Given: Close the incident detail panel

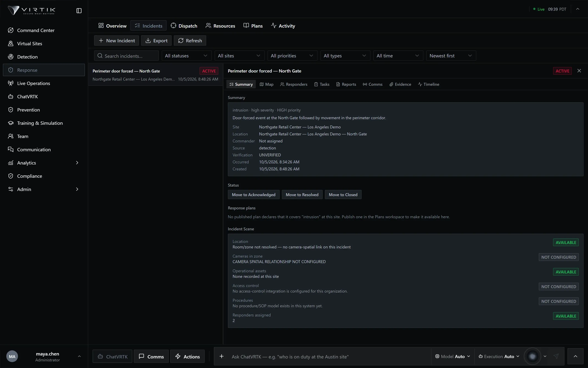Looking at the screenshot, I should 579,71.
